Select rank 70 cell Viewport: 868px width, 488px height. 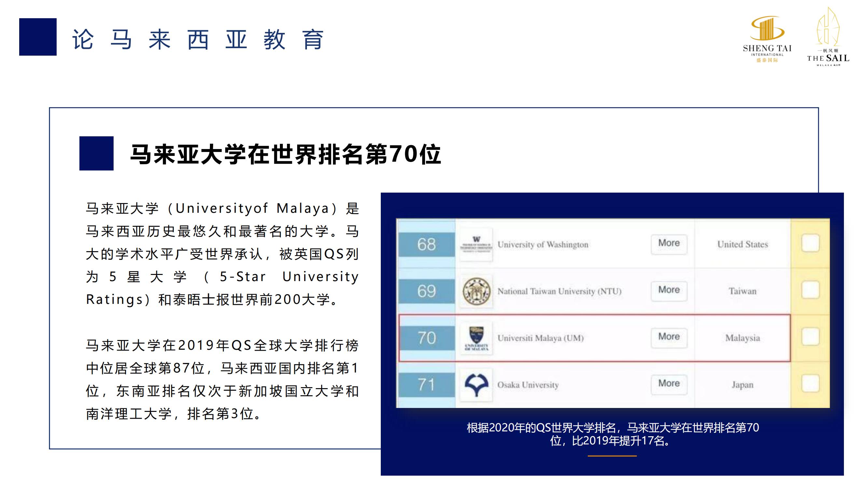tap(426, 338)
